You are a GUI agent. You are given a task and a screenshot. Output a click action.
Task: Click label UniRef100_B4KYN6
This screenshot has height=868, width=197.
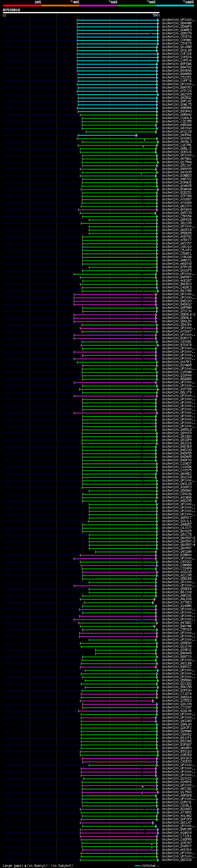click(x=177, y=626)
